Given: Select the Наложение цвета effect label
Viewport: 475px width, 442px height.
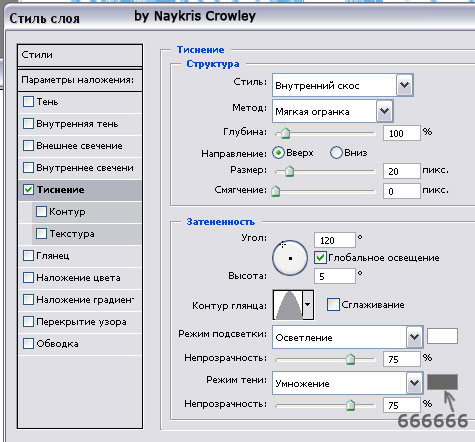Looking at the screenshot, I should (x=78, y=278).
